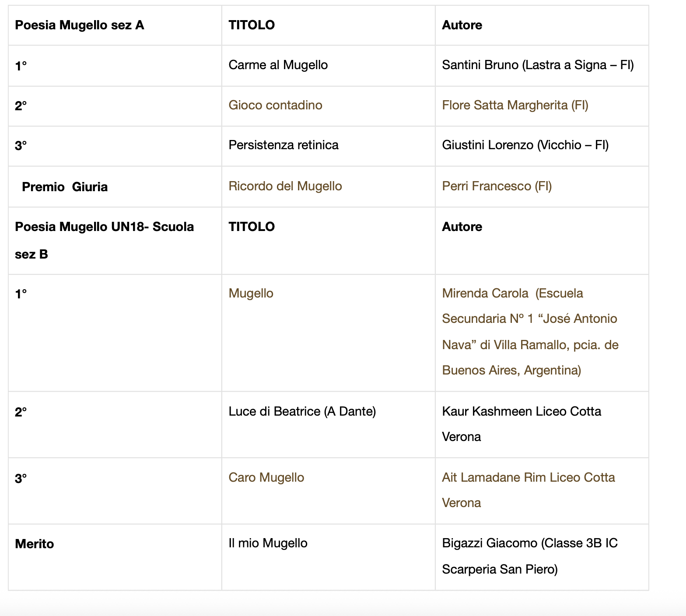Click the "Ait Lamadane Rim Liceo Cotta" link
The image size is (686, 616).
(528, 477)
